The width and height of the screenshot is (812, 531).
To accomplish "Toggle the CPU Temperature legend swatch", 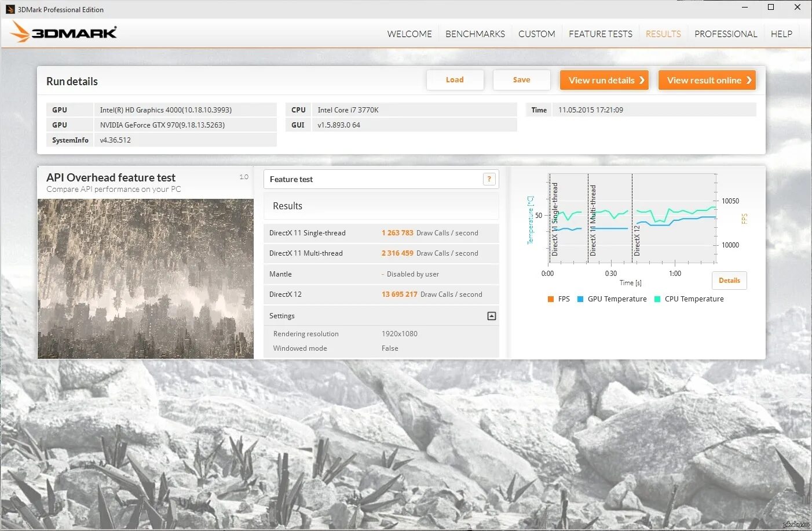I will 657,299.
